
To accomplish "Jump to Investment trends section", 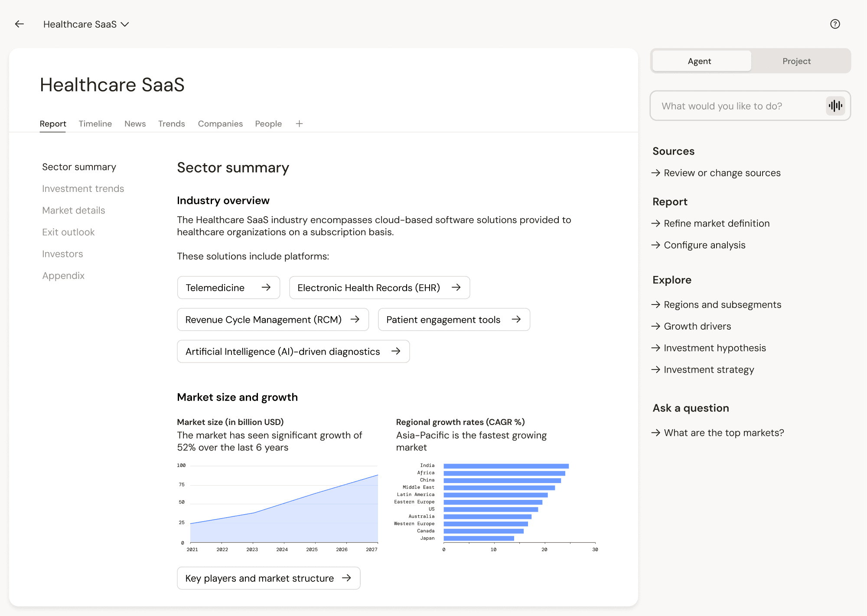I will tap(83, 189).
